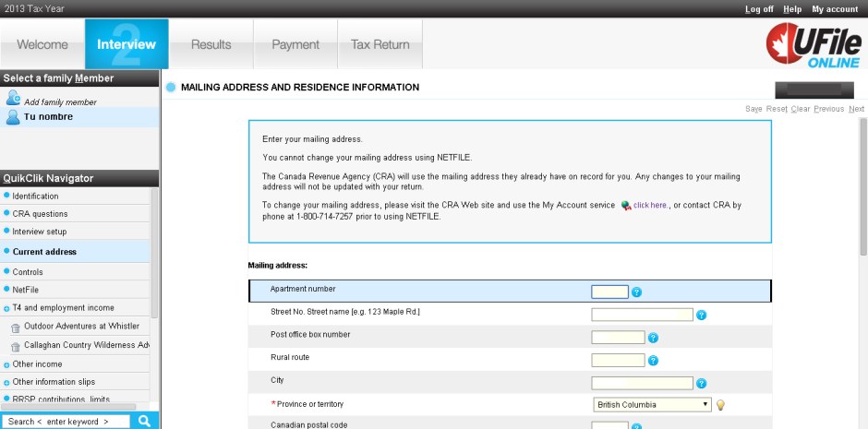Screen dimensions: 868x429
Task: Click help icon beside Apartment number field
Action: [x=636, y=292]
